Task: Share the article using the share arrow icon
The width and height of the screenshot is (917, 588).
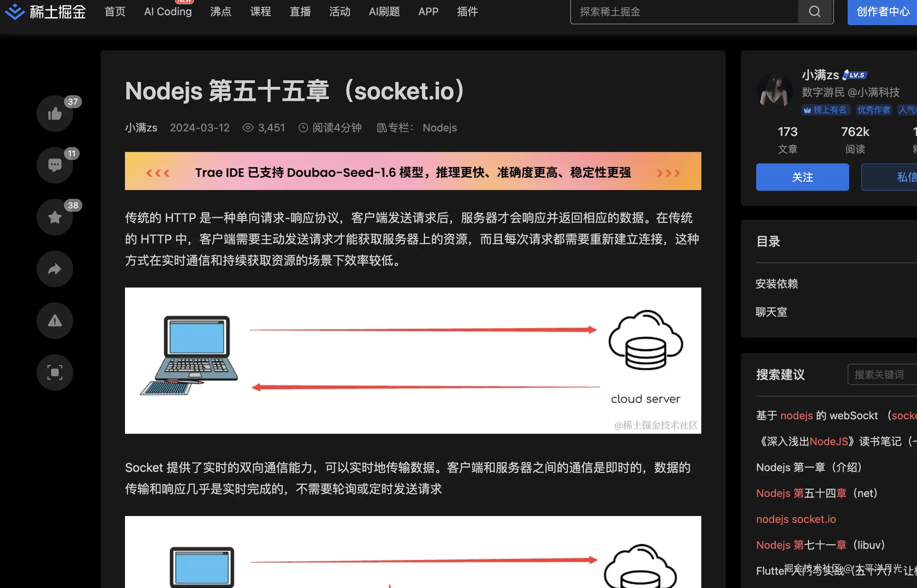Action: click(55, 269)
